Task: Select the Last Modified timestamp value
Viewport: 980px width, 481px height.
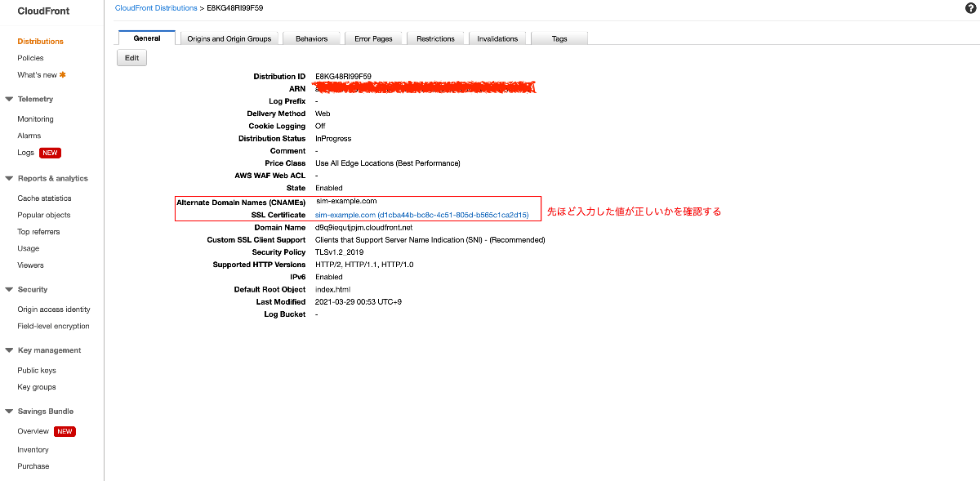Action: (358, 302)
